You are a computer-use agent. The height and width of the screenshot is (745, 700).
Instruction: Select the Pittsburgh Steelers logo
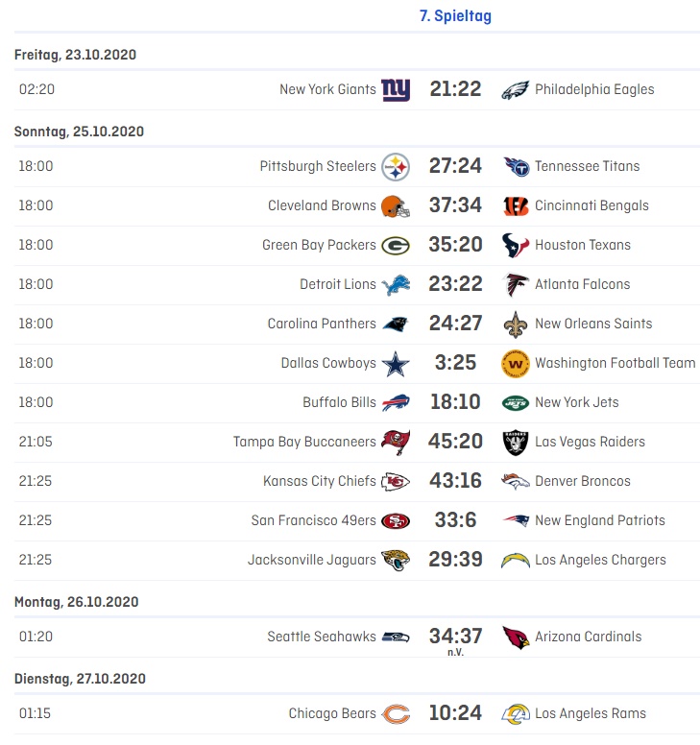pos(396,167)
